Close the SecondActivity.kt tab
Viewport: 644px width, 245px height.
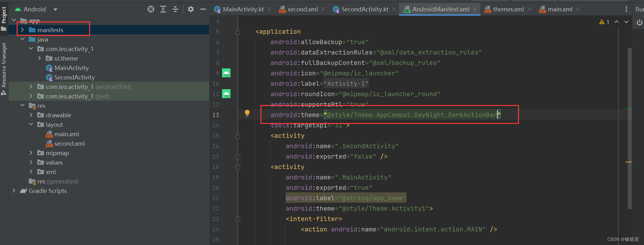click(x=394, y=9)
